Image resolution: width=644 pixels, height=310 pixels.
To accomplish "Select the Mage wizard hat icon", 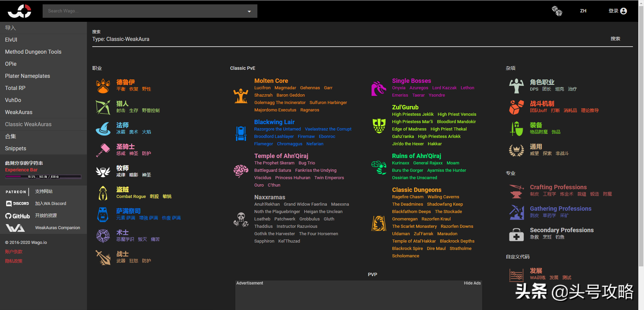I will click(103, 129).
